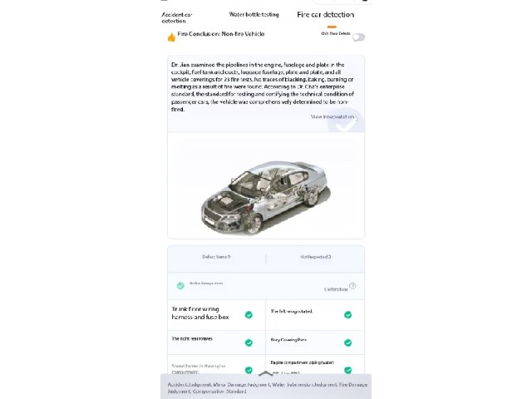Expand the bottom panel using up chevron
The width and height of the screenshot is (532, 399).
point(266,373)
